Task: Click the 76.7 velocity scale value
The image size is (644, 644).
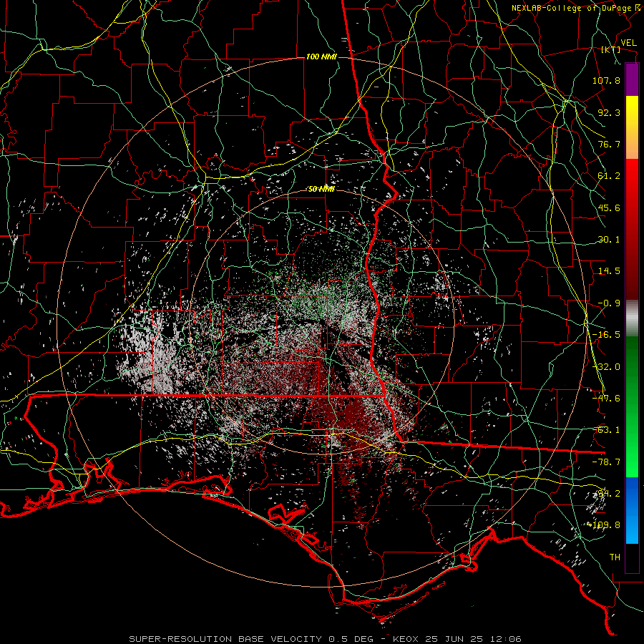Action: pos(609,144)
